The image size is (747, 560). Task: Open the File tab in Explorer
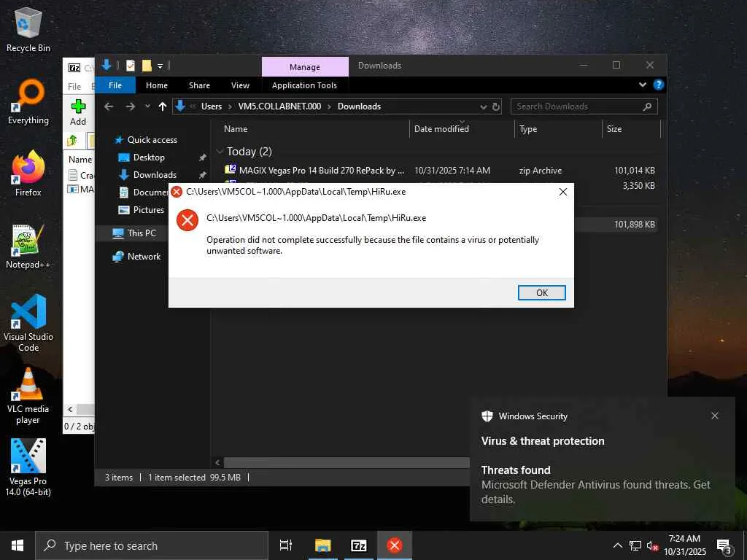point(115,85)
